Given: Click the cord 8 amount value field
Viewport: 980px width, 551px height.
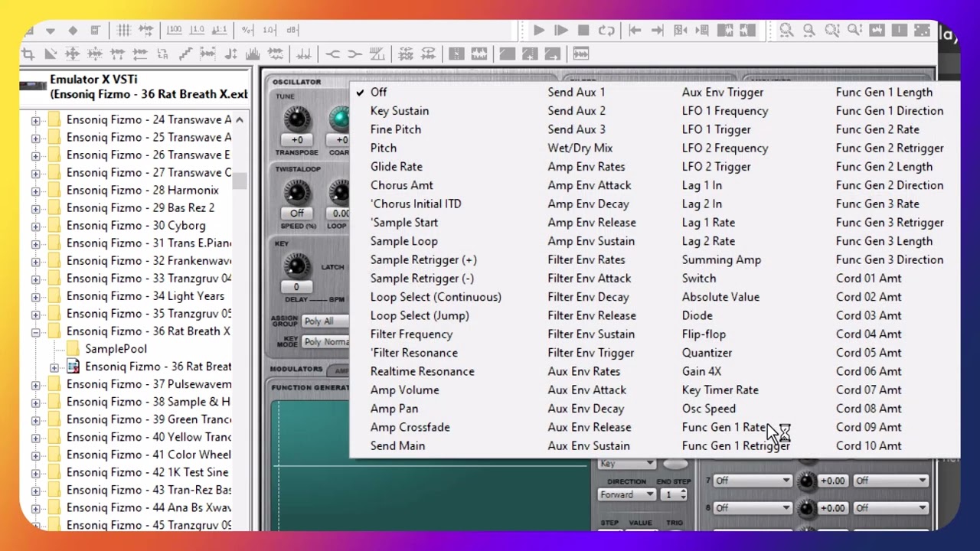Looking at the screenshot, I should 832,508.
